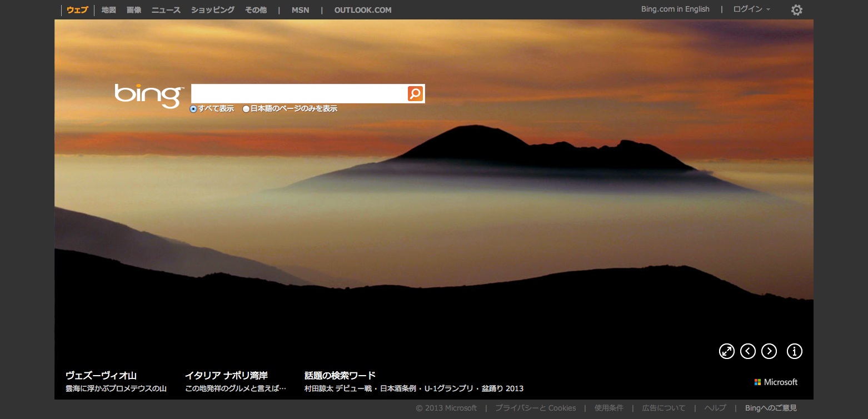
Task: Expand the ログイン dropdown
Action: point(751,9)
